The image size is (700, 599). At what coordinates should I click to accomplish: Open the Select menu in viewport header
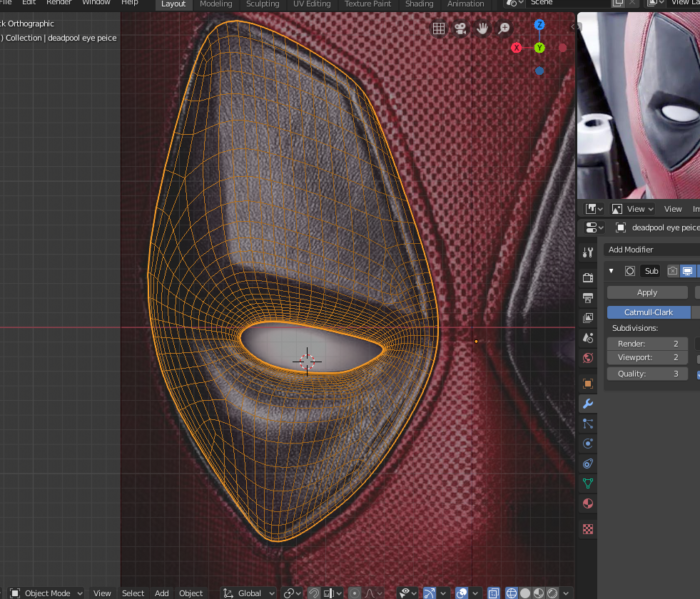coord(133,593)
